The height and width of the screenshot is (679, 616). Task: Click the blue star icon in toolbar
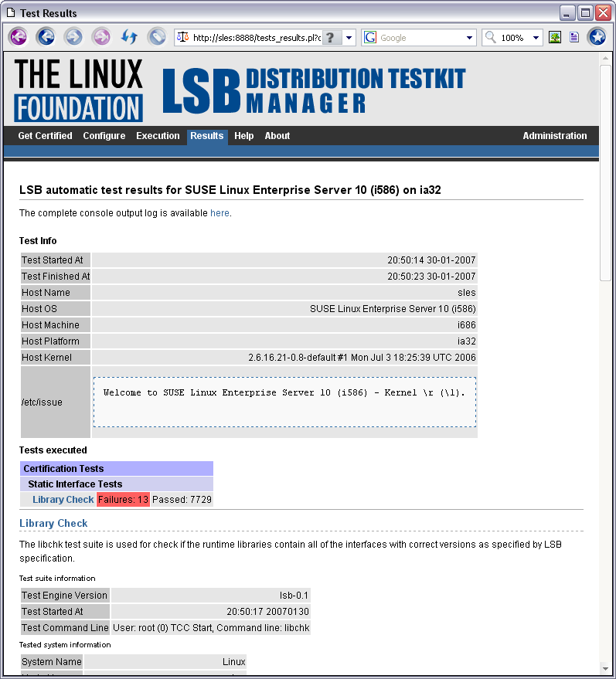click(x=597, y=37)
